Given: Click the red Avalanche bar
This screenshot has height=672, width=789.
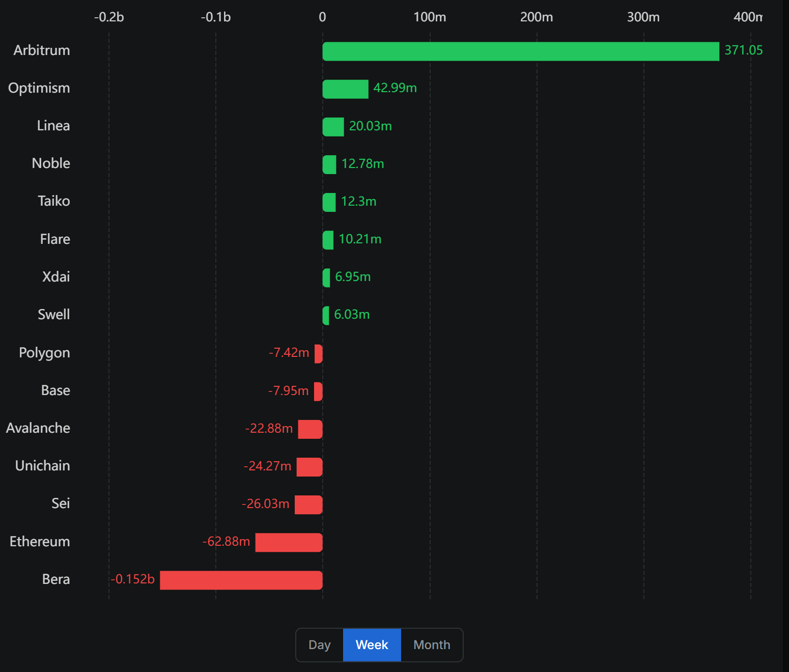Looking at the screenshot, I should point(311,429).
